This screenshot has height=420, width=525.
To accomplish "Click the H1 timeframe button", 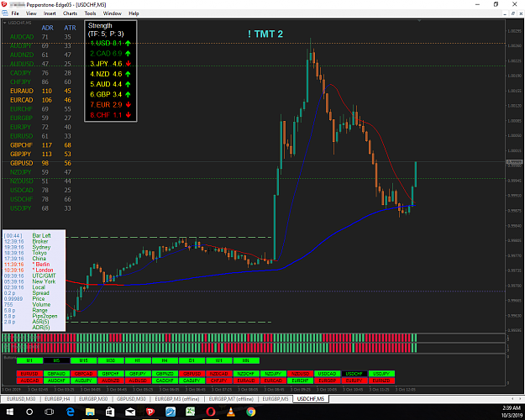I will point(138,360).
